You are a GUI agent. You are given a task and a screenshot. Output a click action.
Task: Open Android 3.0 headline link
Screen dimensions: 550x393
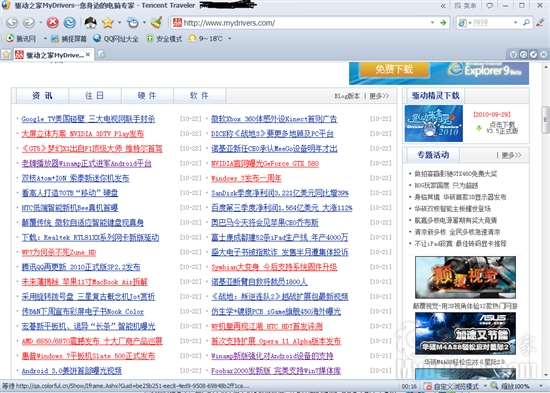(x=72, y=371)
